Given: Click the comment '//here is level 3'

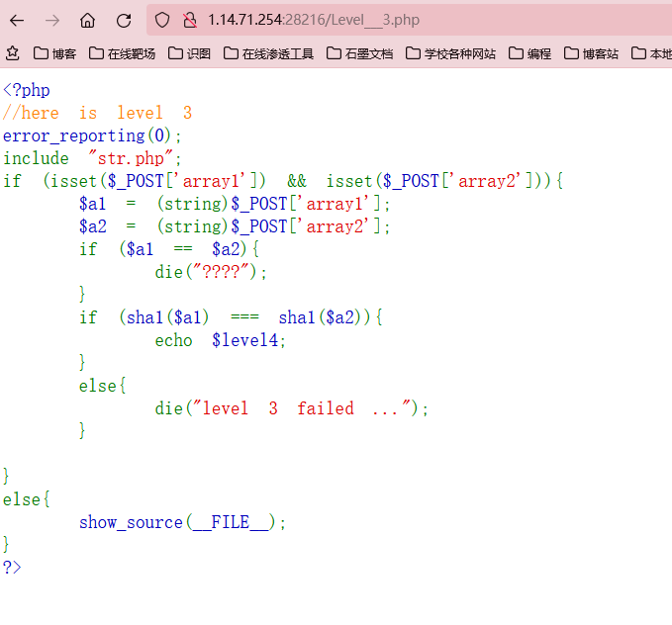Looking at the screenshot, I should coord(97,113).
